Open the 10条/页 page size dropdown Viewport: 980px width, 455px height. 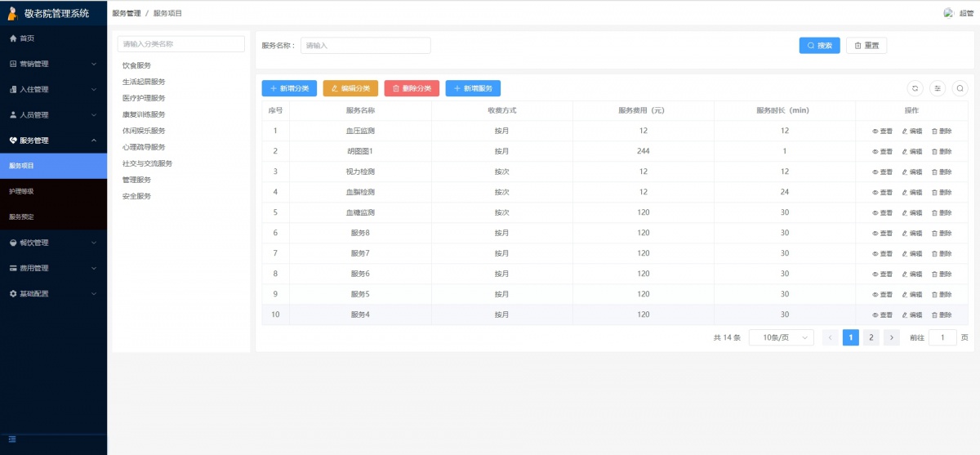click(781, 337)
